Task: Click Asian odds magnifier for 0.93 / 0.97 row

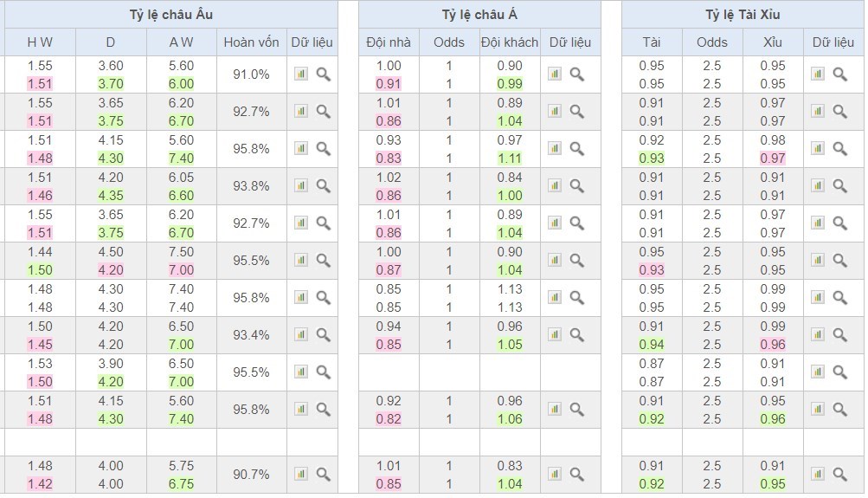Action: point(577,149)
